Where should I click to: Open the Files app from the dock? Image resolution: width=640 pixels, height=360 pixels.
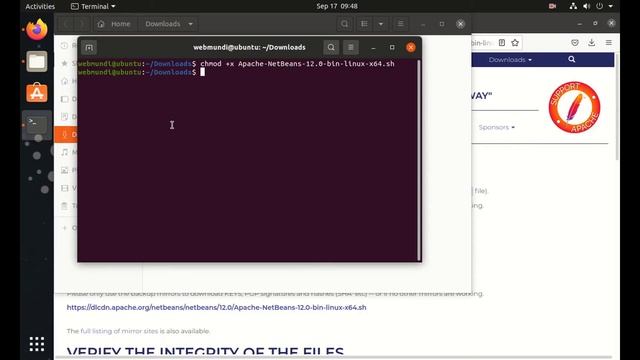(37, 62)
